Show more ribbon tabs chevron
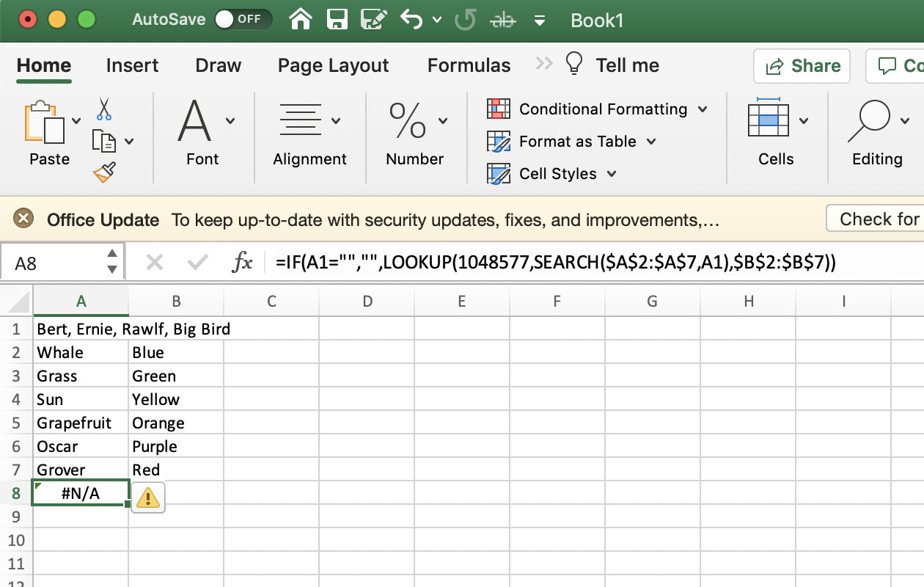924x587 pixels. click(544, 64)
